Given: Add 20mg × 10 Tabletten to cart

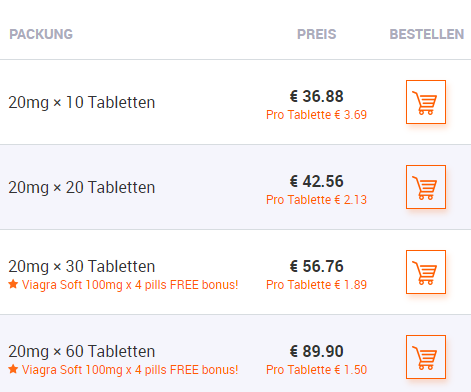Looking at the screenshot, I should (426, 102).
